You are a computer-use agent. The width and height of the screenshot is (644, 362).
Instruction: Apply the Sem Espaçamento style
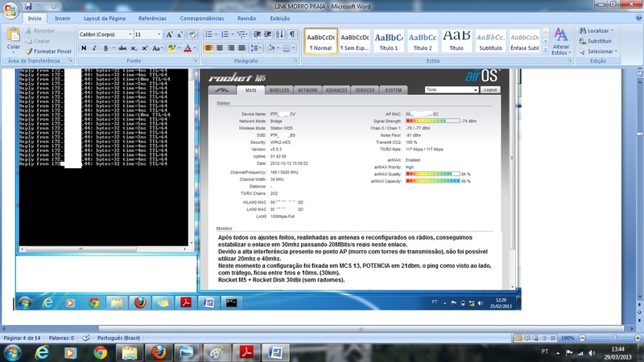coord(354,41)
